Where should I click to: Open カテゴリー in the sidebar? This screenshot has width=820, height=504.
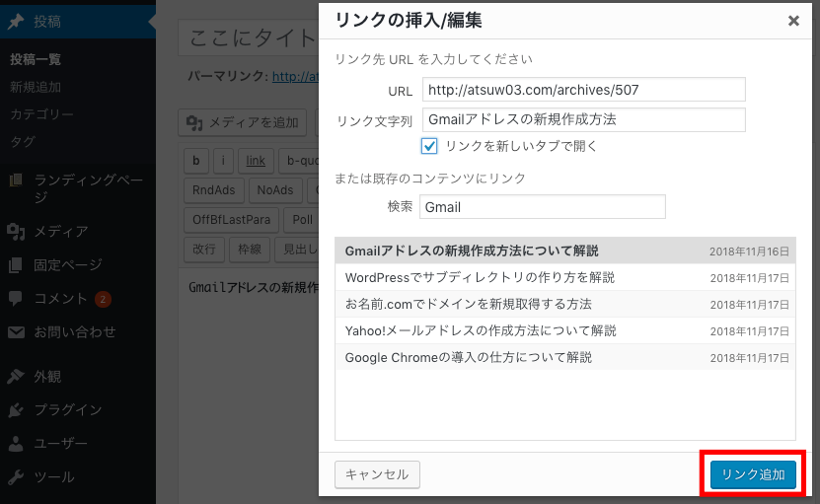tap(41, 114)
